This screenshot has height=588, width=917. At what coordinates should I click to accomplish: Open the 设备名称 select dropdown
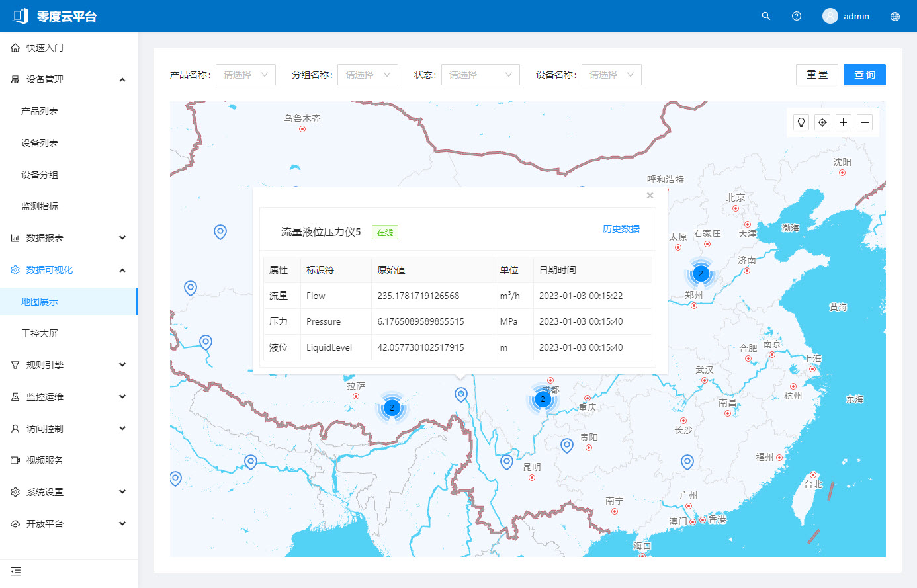[611, 75]
